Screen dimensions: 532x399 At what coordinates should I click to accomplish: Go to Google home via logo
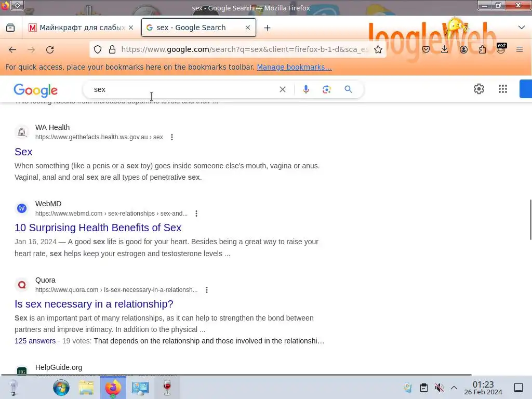tap(36, 90)
